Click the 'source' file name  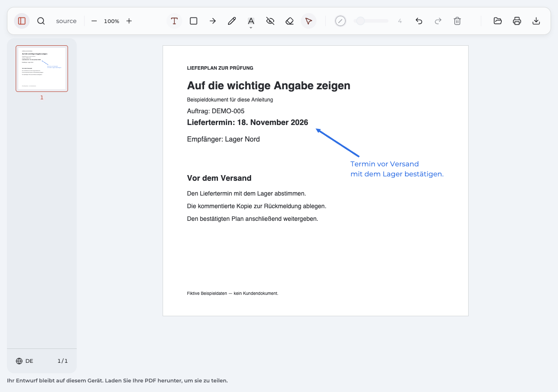pyautogui.click(x=66, y=21)
